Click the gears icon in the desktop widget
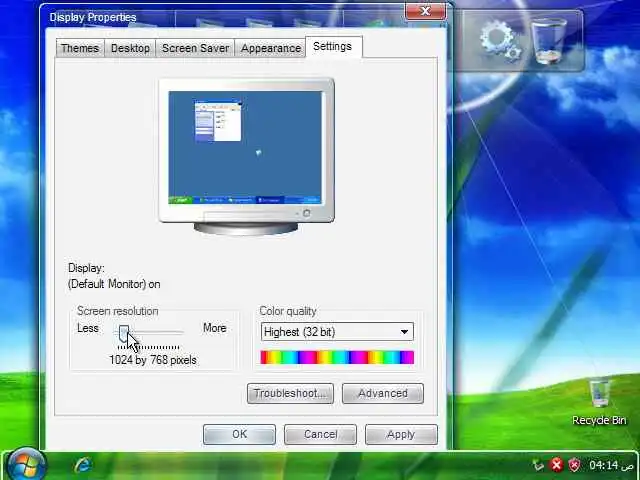The image size is (640, 480). tap(500, 41)
